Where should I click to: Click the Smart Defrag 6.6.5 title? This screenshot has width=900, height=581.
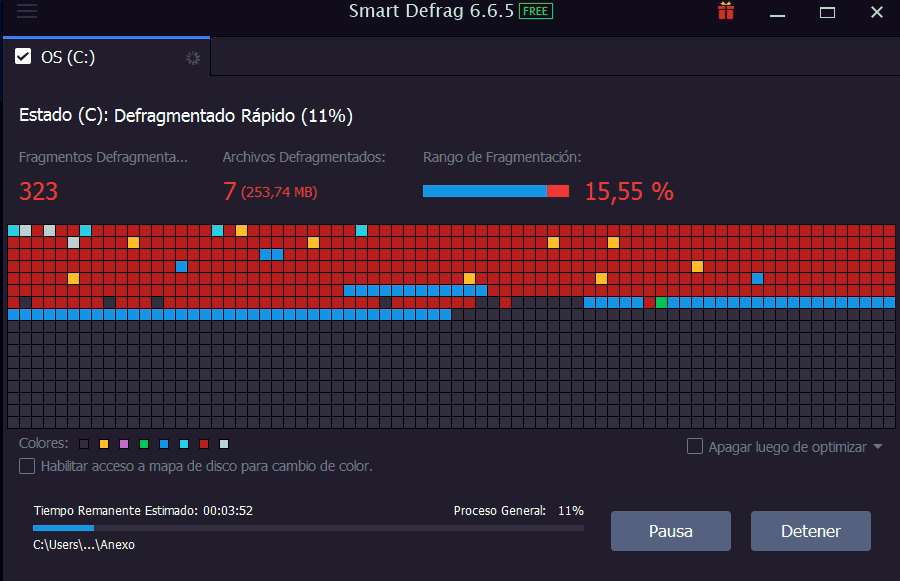[x=431, y=11]
